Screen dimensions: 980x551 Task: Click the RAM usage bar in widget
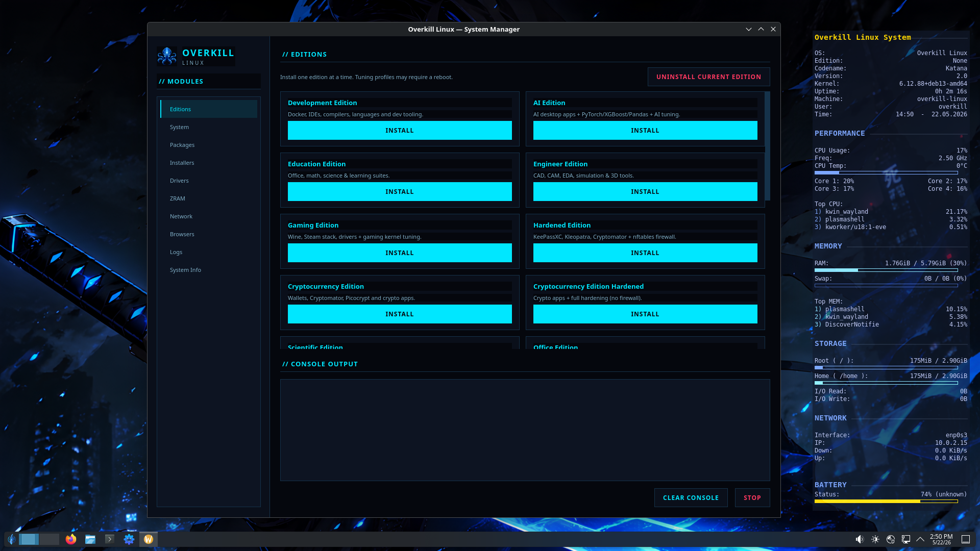(x=886, y=270)
